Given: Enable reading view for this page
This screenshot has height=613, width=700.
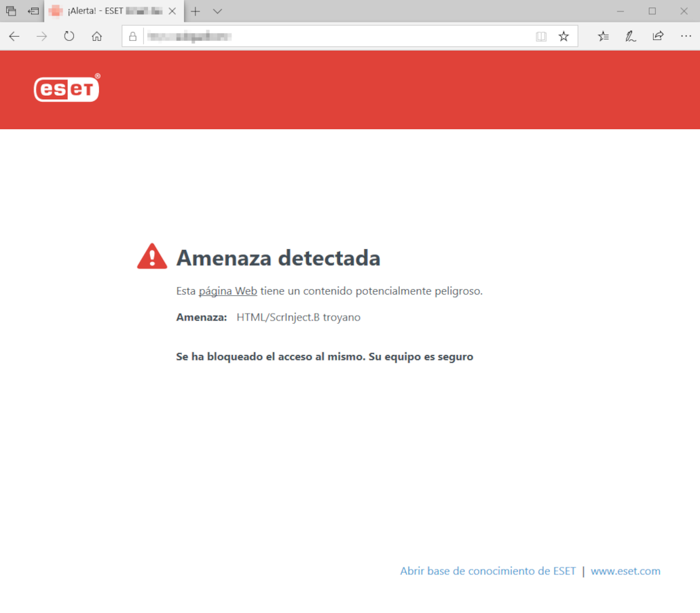Looking at the screenshot, I should point(541,36).
